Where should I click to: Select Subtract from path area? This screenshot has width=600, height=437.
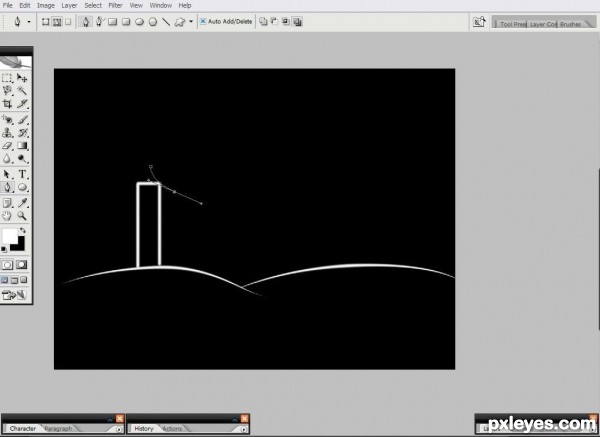pos(274,21)
